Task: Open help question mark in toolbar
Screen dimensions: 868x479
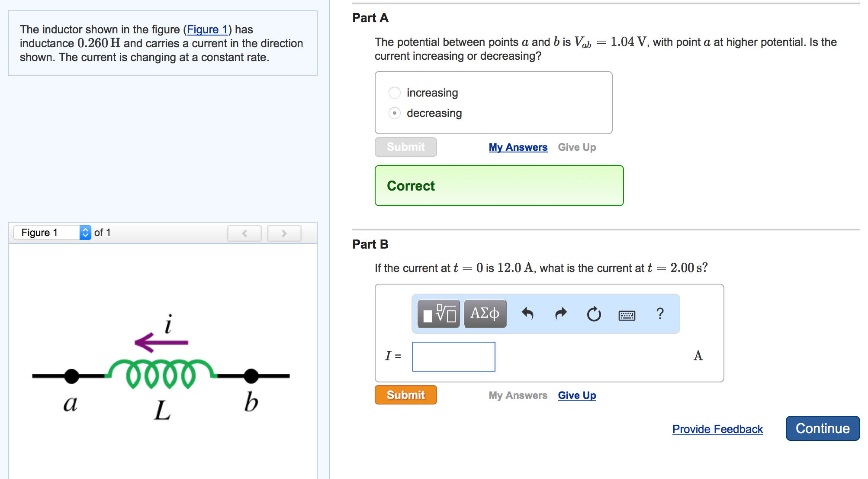Action: tap(660, 314)
